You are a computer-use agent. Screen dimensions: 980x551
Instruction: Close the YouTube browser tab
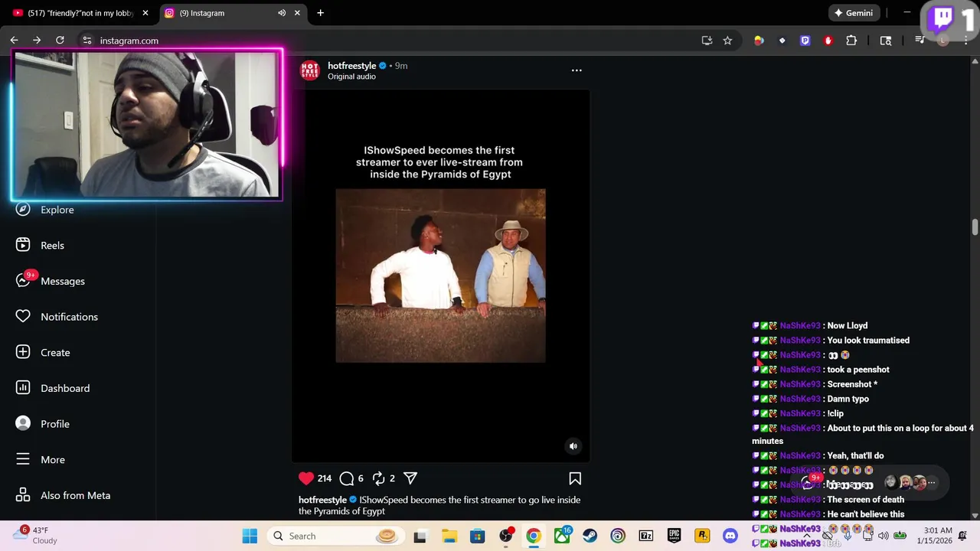click(145, 13)
